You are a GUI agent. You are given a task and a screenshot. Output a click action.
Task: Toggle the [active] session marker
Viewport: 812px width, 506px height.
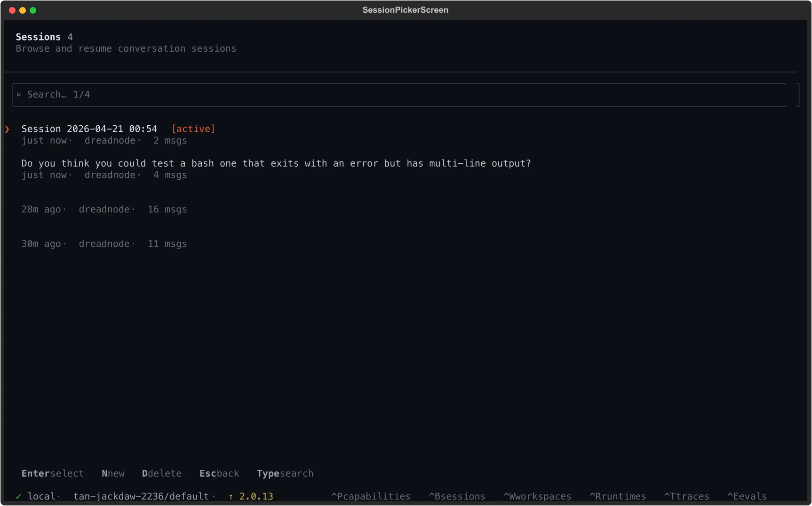[x=193, y=129]
